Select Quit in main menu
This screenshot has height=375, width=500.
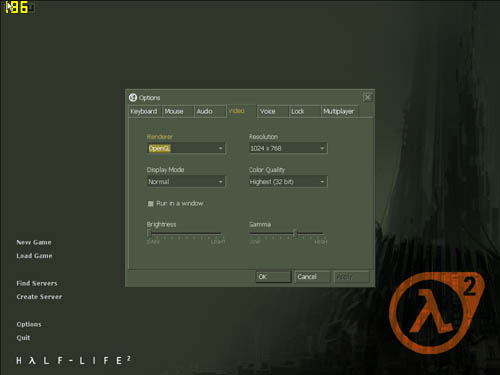(x=23, y=338)
